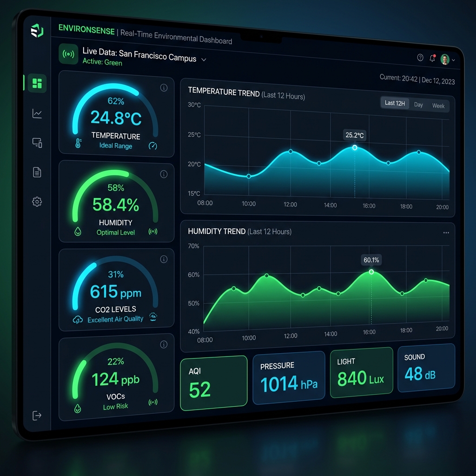Screen dimensions: 476x476
Task: Switch temperature trend to Day
Action: click(x=418, y=105)
